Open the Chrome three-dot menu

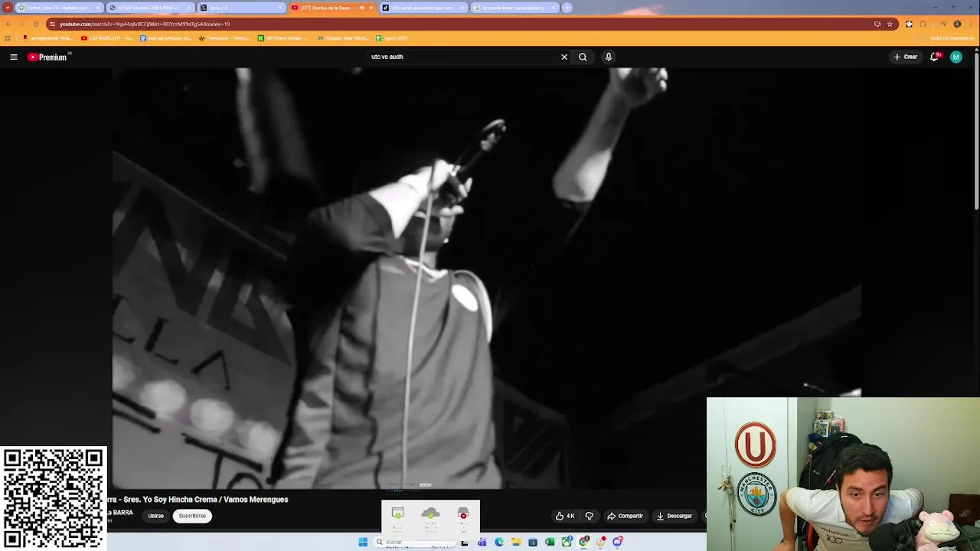971,24
